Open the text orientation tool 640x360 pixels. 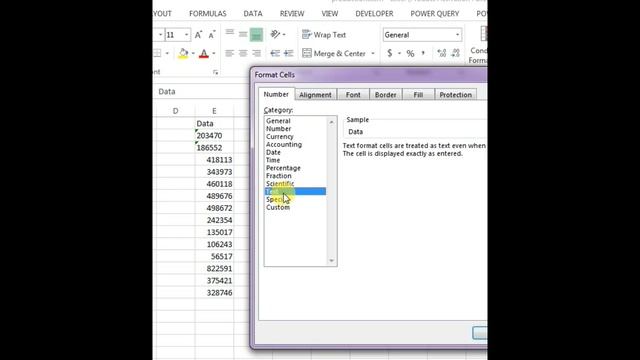tap(276, 35)
